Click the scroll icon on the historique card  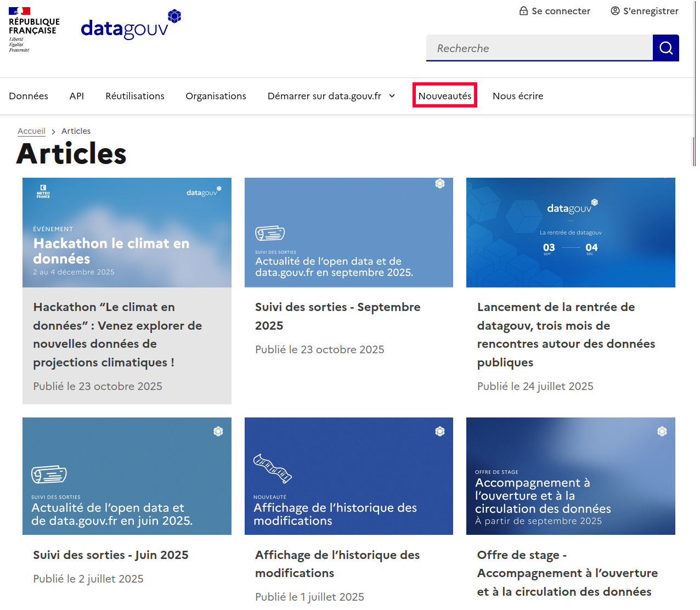pos(272,468)
